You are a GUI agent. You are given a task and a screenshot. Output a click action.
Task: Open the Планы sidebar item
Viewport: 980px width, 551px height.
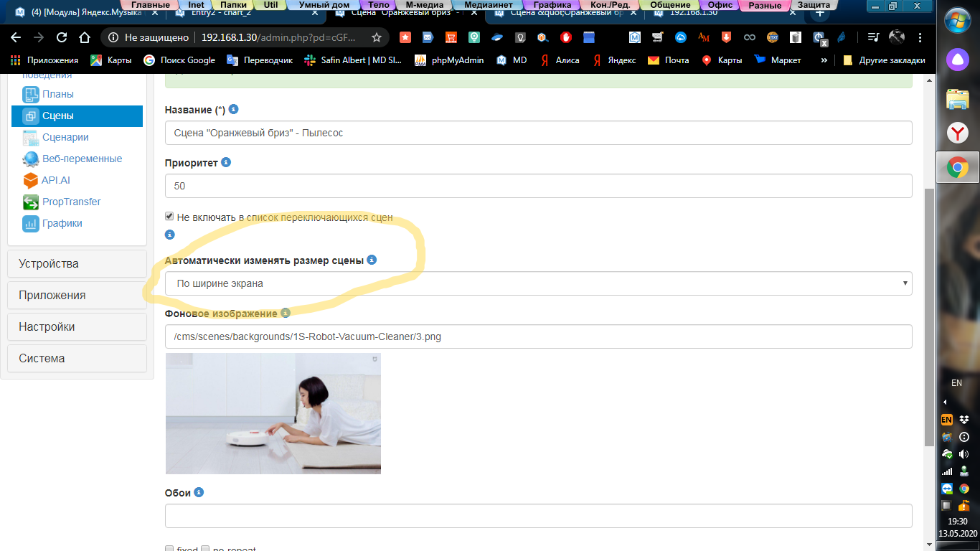point(57,94)
